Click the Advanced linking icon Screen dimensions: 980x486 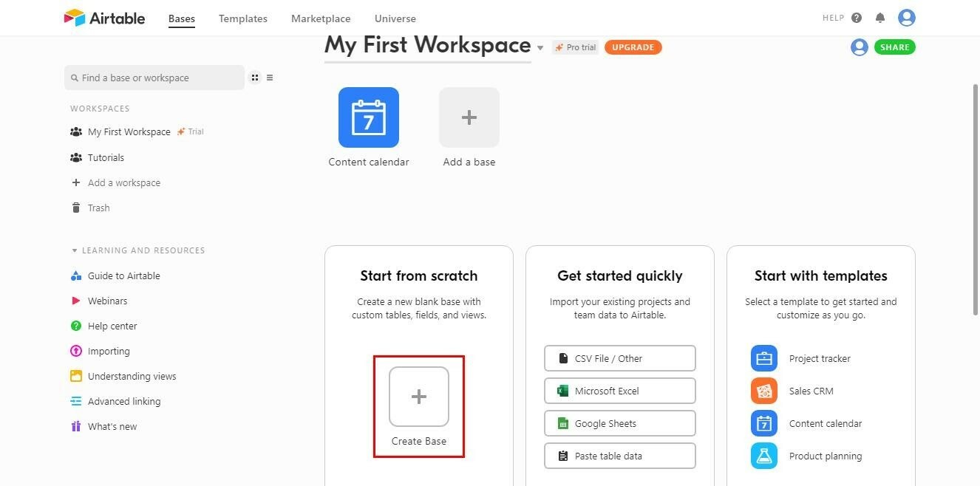tap(75, 401)
